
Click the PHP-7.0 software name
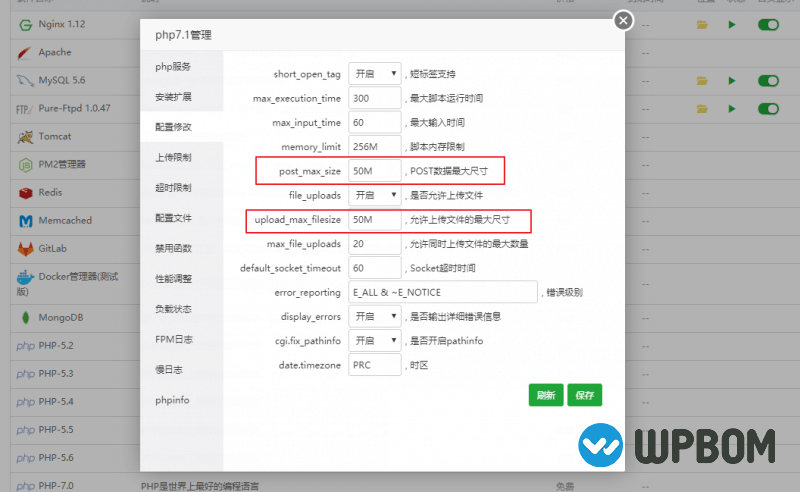[x=56, y=486]
